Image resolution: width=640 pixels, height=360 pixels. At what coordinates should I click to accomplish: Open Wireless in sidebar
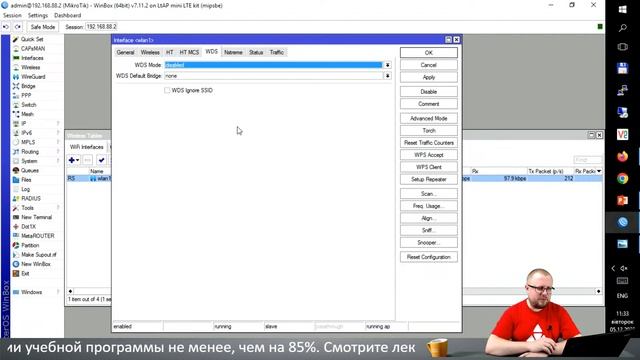pyautogui.click(x=31, y=67)
